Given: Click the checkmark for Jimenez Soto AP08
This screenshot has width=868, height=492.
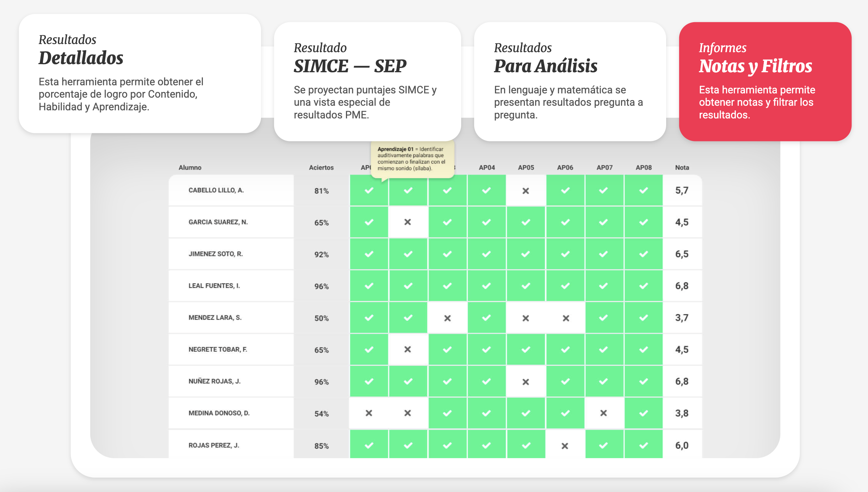Looking at the screenshot, I should coord(643,254).
